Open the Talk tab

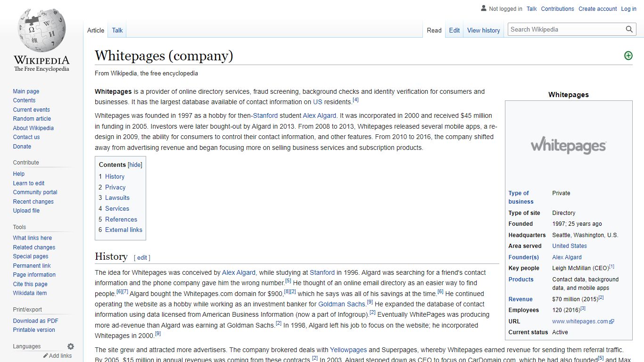click(117, 30)
